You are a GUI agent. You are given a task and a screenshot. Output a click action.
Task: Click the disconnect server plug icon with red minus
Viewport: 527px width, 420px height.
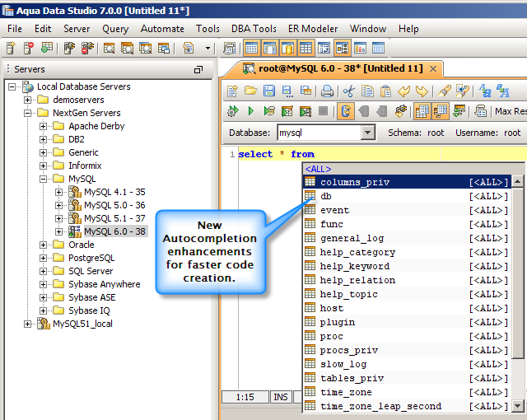[x=87, y=48]
